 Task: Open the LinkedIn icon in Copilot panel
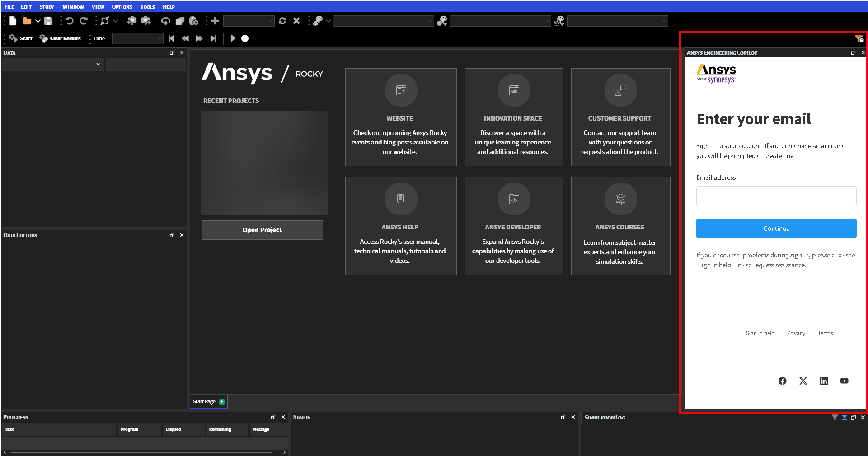[x=824, y=381]
